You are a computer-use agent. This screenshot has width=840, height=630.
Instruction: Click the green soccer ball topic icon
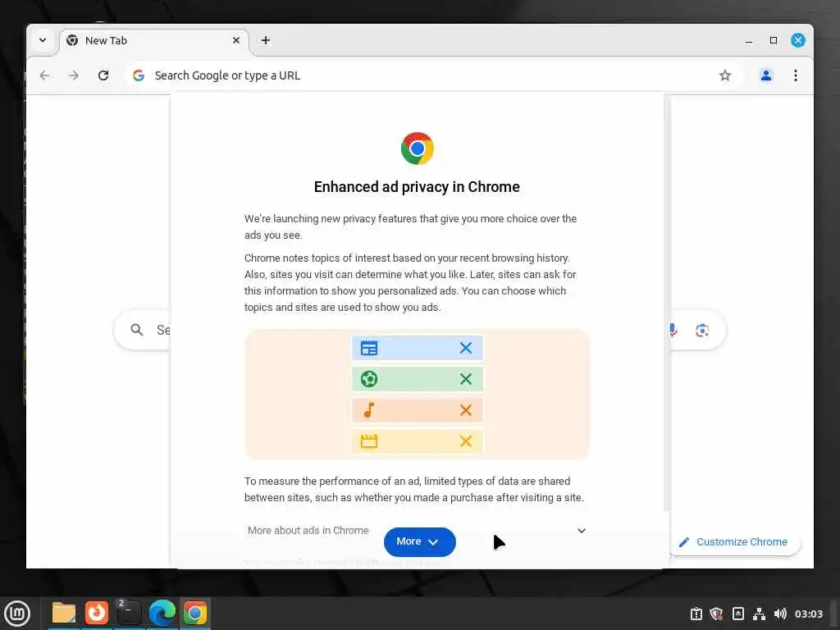[369, 379]
